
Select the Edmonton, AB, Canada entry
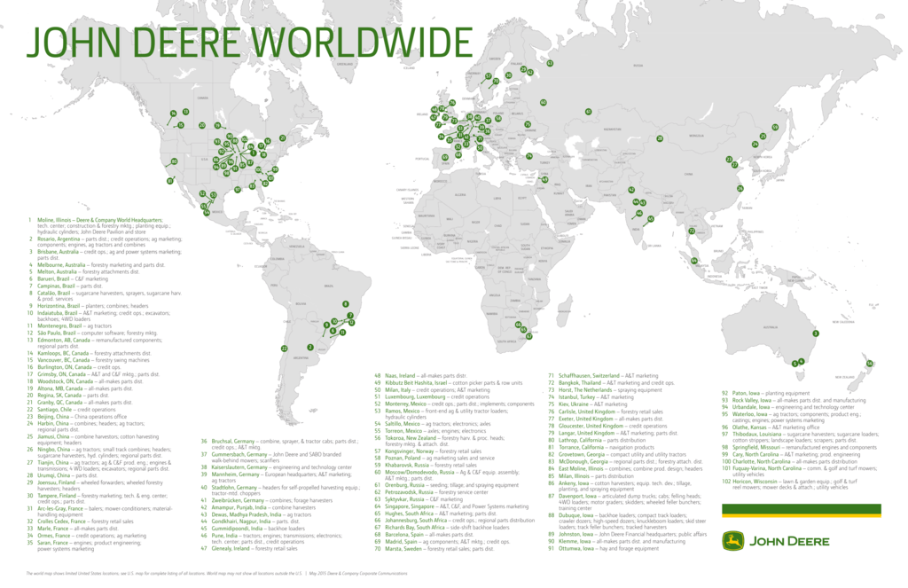coord(96,343)
